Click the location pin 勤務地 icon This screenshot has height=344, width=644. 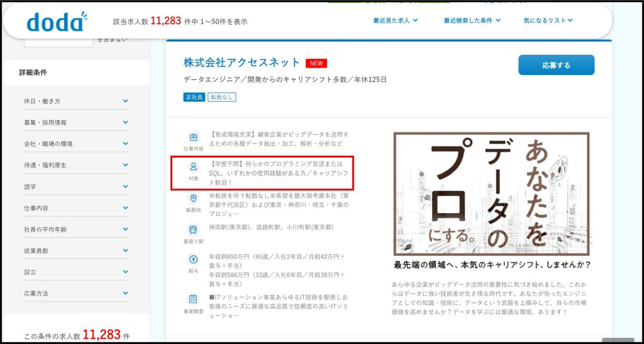193,199
